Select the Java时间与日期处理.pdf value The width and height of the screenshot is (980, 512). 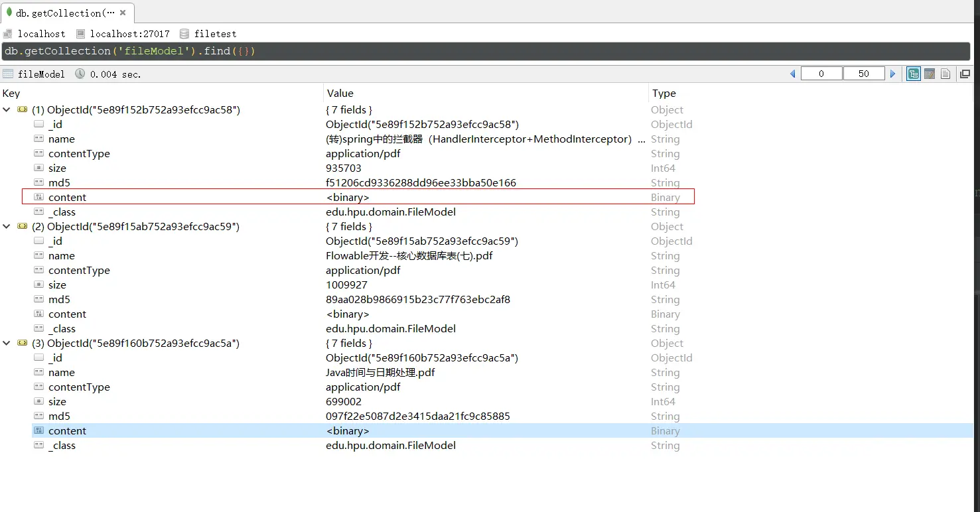[x=380, y=373]
